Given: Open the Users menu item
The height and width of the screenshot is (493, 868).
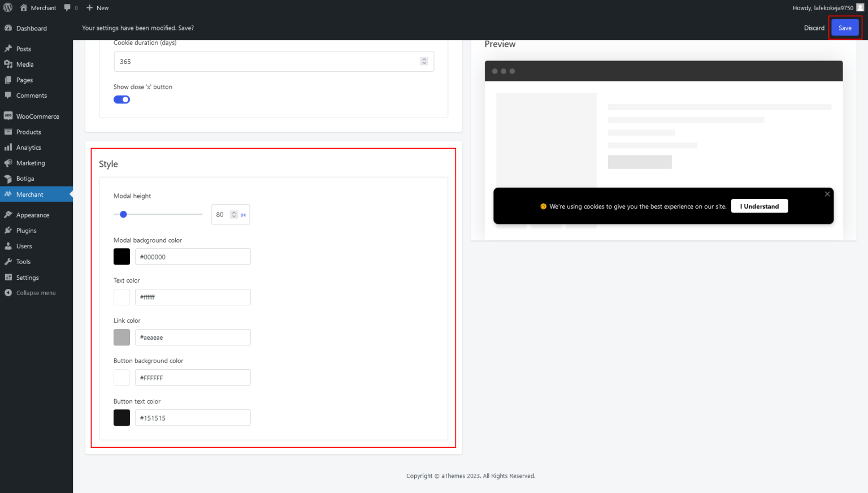Looking at the screenshot, I should 36,246.
